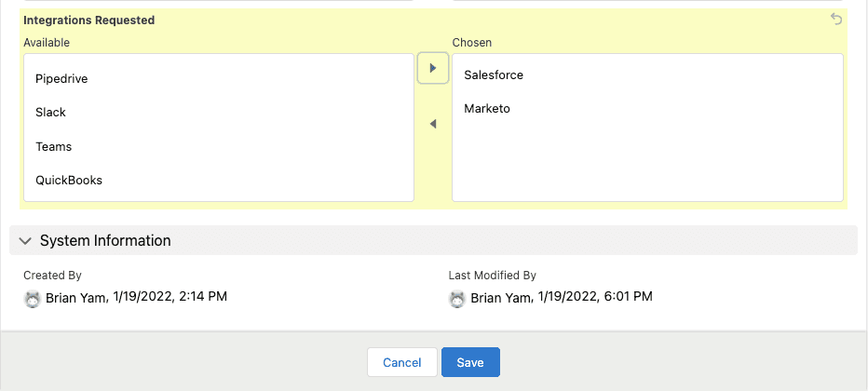The image size is (868, 391).
Task: Click empty area in the Chosen listbox
Action: 647,163
